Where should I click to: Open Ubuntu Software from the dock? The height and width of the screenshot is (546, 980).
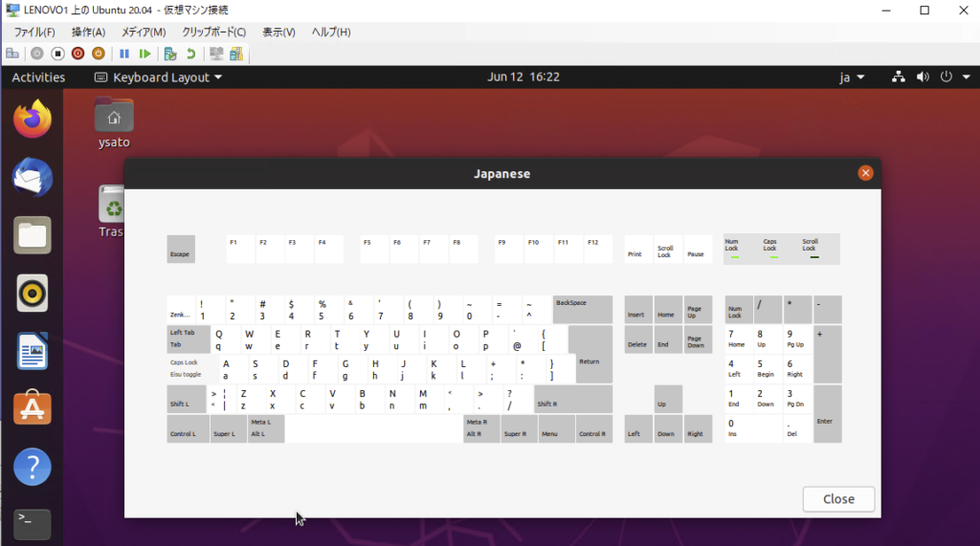click(32, 408)
